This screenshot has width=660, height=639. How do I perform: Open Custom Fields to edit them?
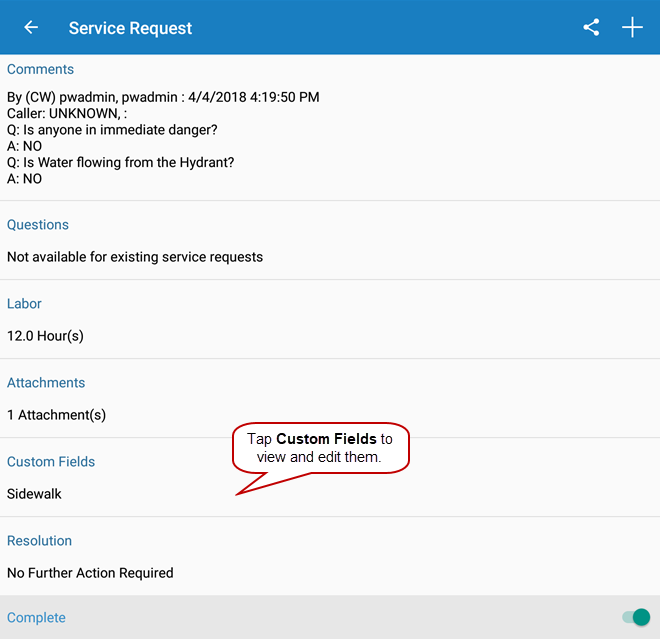click(51, 462)
